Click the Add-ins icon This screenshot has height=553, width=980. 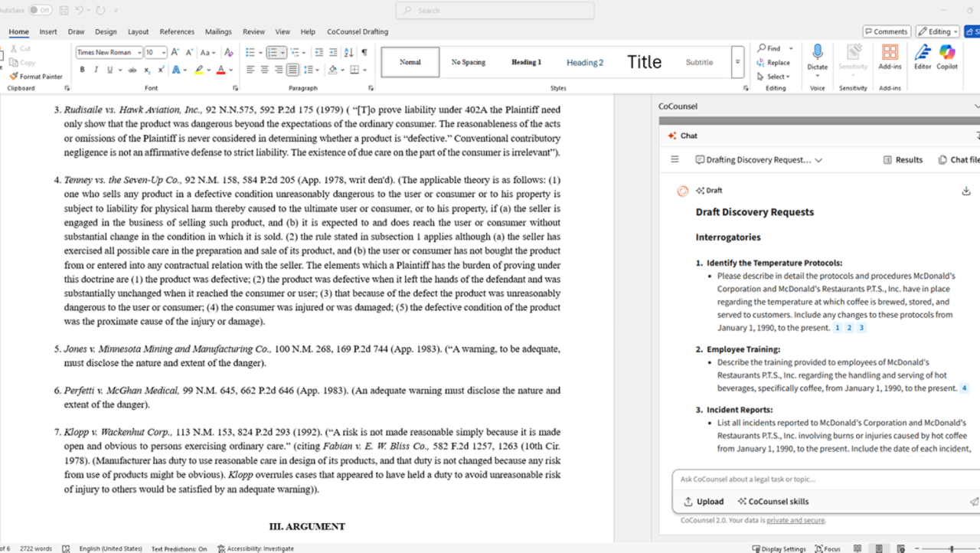click(x=890, y=53)
